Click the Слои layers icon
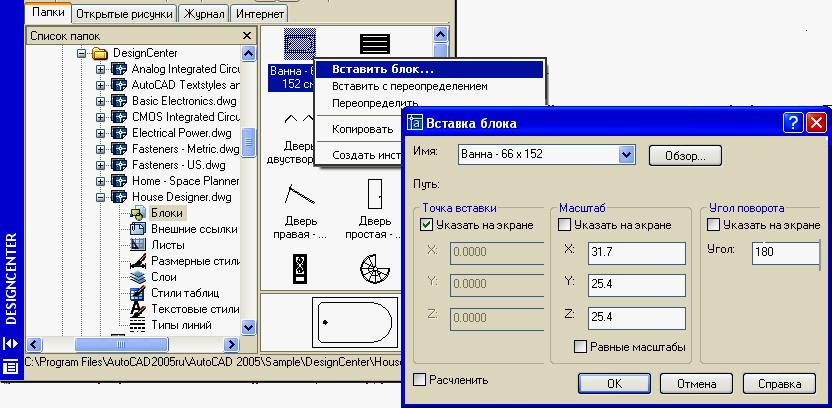832x408 pixels. pyautogui.click(x=137, y=277)
